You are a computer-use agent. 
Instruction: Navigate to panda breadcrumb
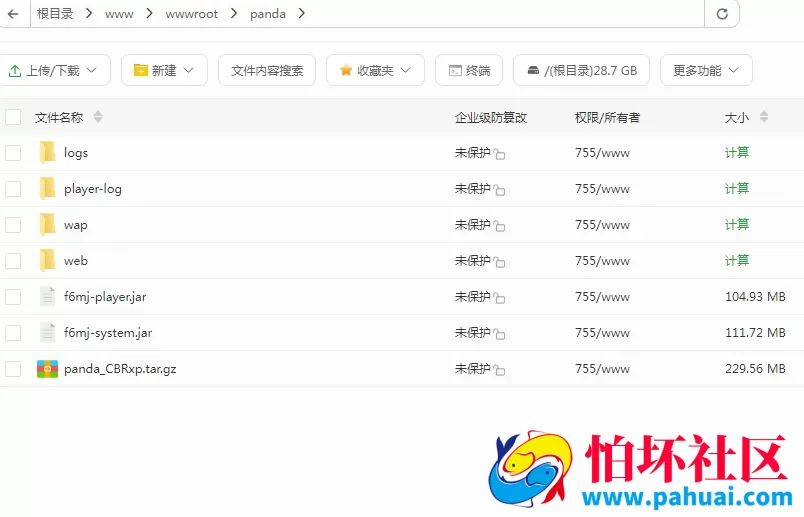tap(268, 14)
